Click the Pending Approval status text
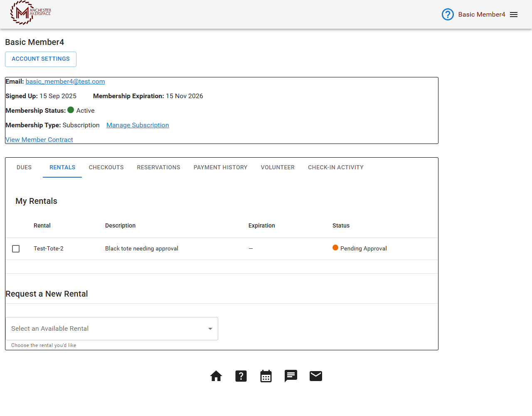Viewport: 532px width, 416px height. click(x=364, y=249)
